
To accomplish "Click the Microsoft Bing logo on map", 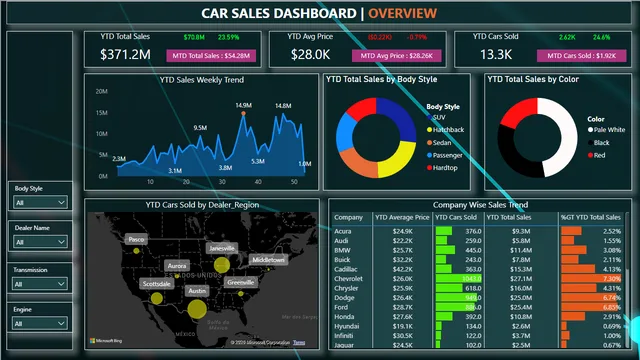I will 106,341.
